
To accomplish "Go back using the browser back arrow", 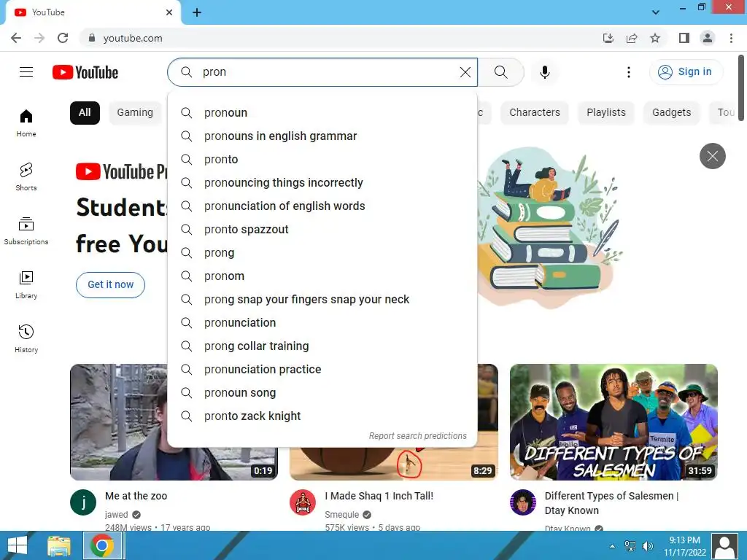I will [16, 38].
